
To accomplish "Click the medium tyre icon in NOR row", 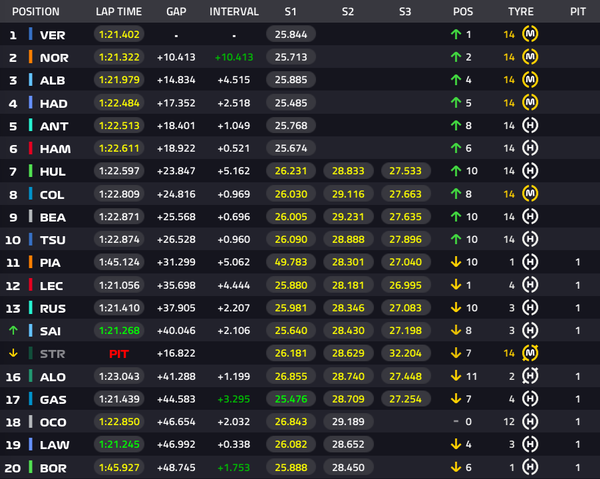I will 530,57.
